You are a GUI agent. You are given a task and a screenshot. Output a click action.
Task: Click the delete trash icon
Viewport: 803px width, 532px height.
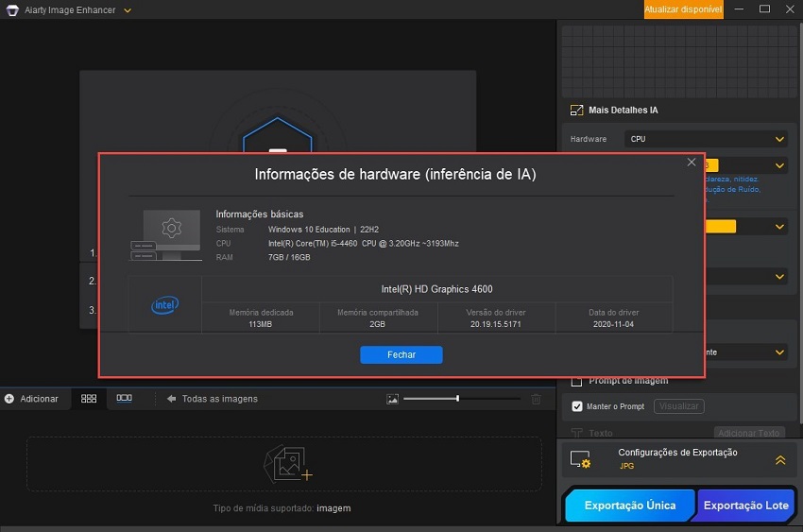tap(536, 399)
